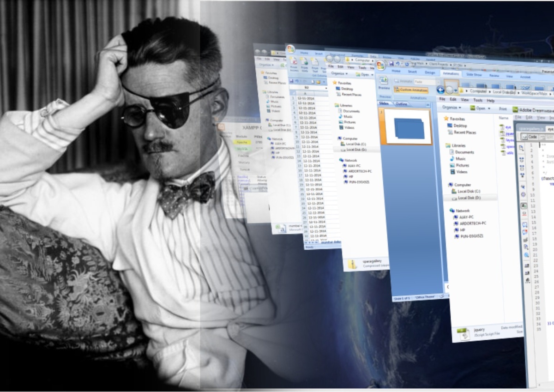The width and height of the screenshot is (554, 392).
Task: Open Organize dropdown in WorkSpace Main Explorer window
Action: coord(452,108)
